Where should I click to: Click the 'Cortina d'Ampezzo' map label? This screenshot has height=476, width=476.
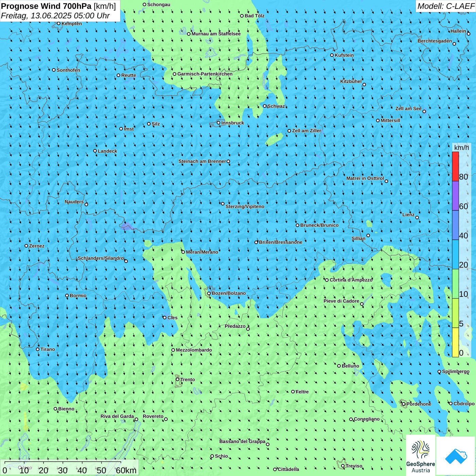pos(351,280)
